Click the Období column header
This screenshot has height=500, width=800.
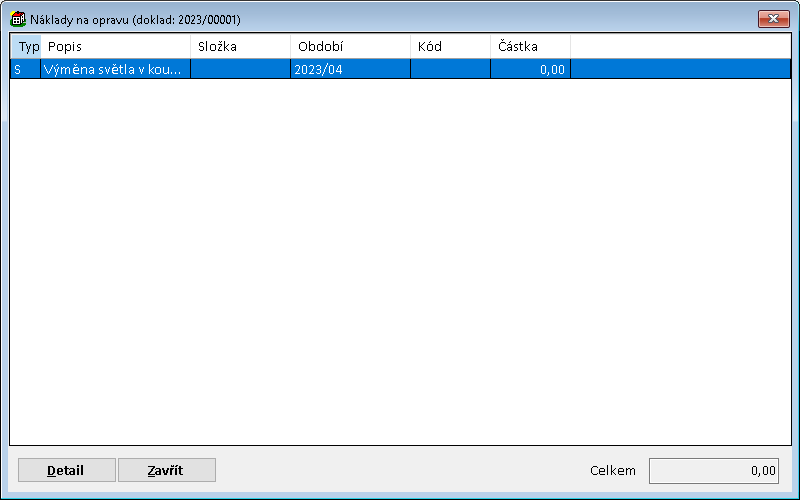[x=350, y=47]
